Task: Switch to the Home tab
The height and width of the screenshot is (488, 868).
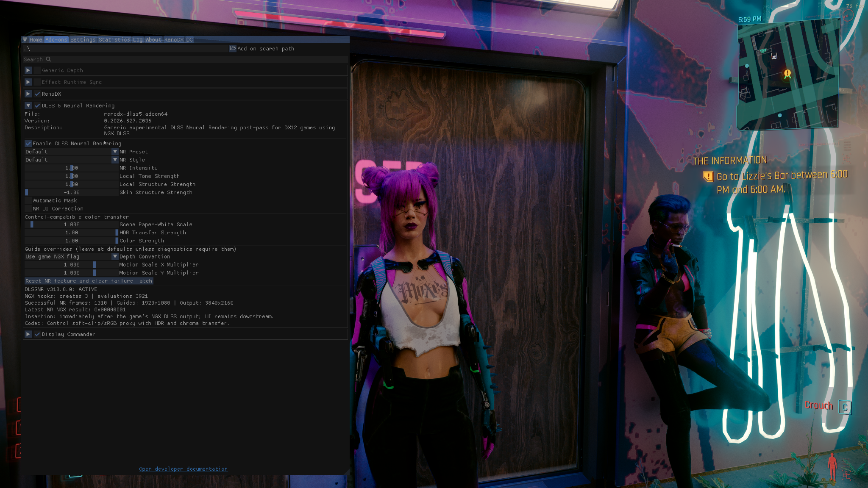Action: 36,40
